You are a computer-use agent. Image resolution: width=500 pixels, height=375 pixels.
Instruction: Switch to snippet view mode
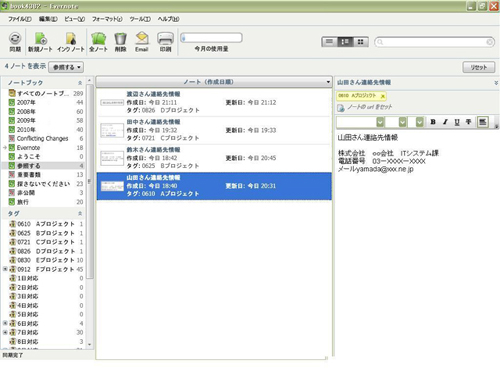[x=345, y=42]
